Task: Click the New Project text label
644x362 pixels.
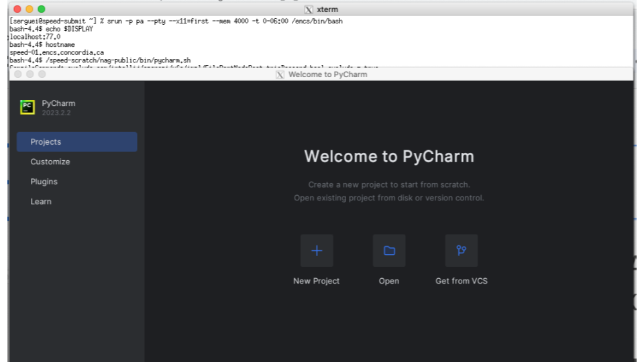Action: pos(317,281)
